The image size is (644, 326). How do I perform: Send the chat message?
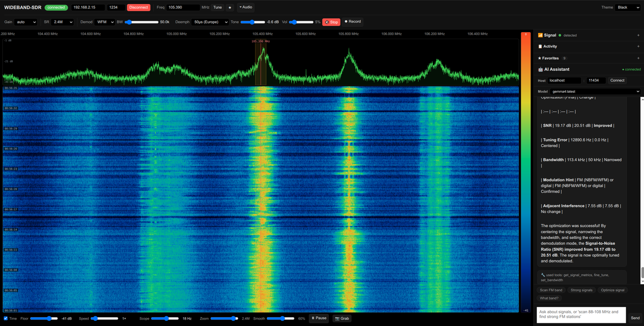point(635,318)
